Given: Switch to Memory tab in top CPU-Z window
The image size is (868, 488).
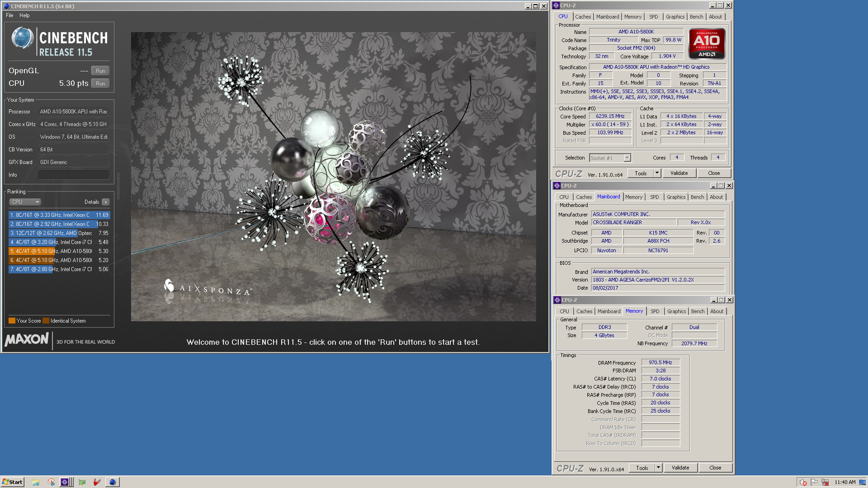Looking at the screenshot, I should point(632,17).
